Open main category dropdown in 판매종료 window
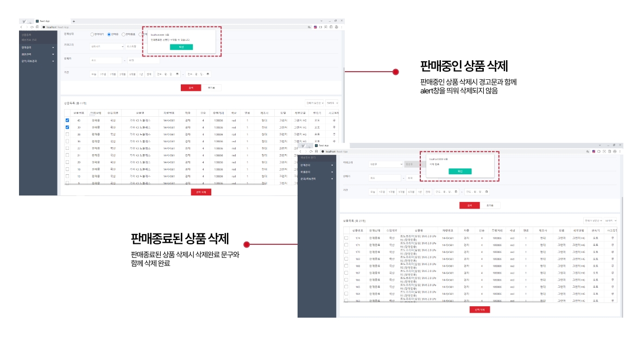644x348 pixels. 386,164
